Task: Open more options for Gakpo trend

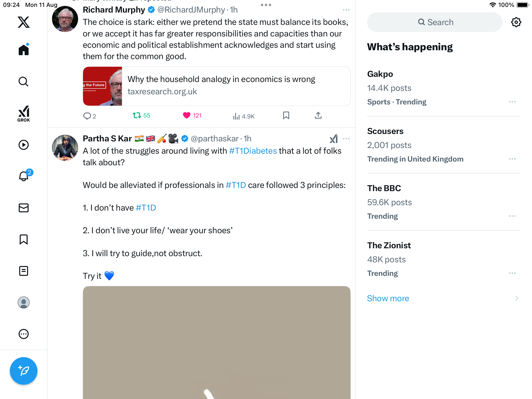Action: [x=512, y=102]
